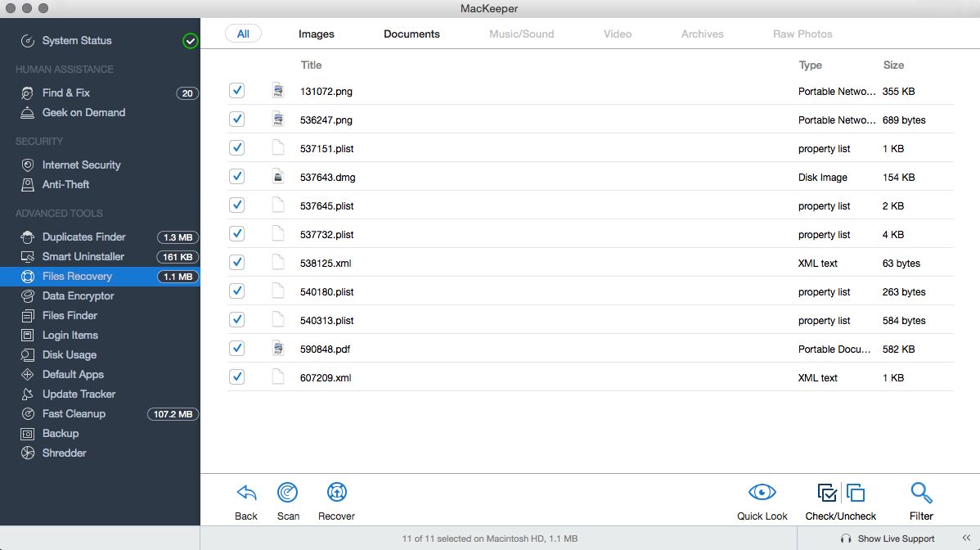
Task: Open Geek on Demand bell icon
Action: pyautogui.click(x=28, y=112)
